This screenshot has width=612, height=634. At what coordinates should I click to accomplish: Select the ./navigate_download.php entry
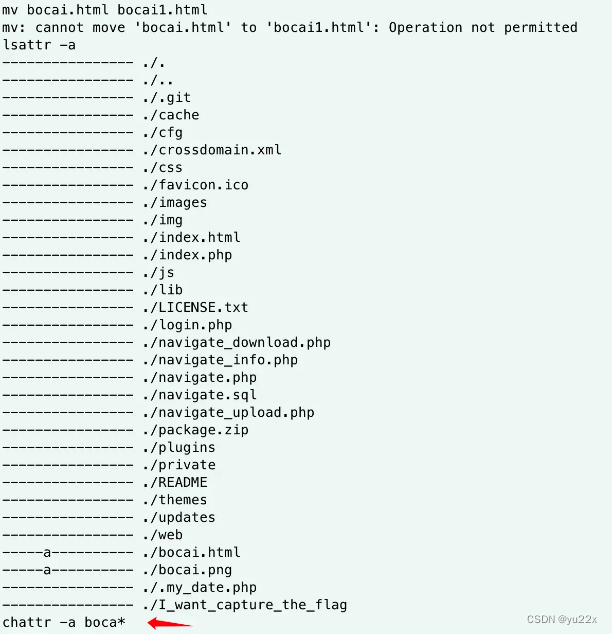(x=237, y=342)
